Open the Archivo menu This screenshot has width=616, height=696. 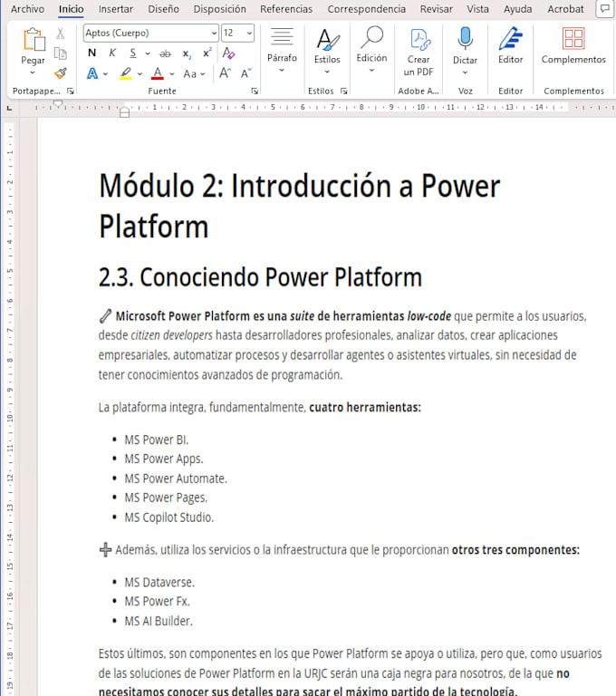pyautogui.click(x=27, y=9)
